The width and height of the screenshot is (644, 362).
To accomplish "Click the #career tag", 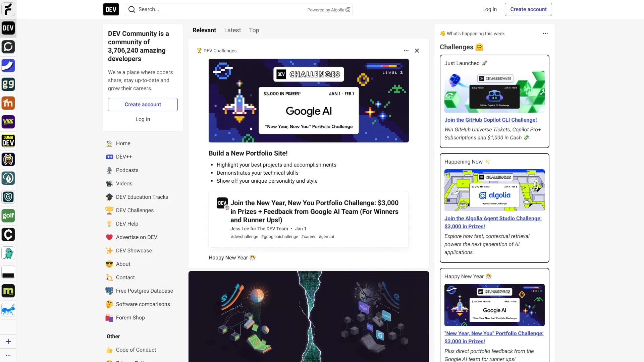I will [308, 237].
